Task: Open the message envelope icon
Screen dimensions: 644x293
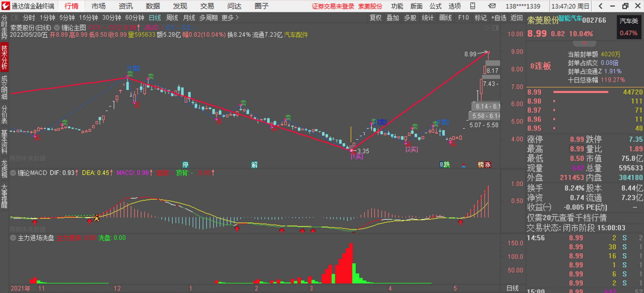Action: pos(492,6)
